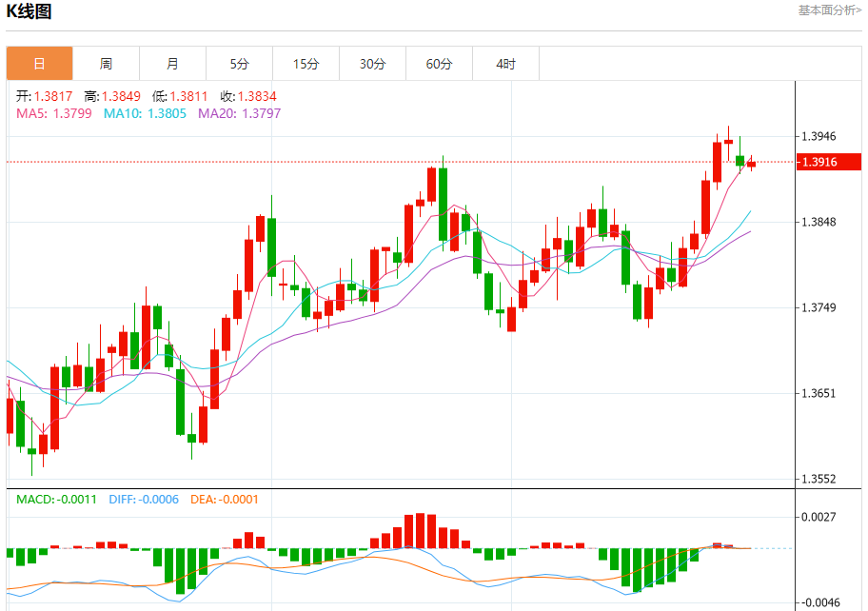Open the 30分 interval tab
This screenshot has height=611, width=868.
coord(372,64)
